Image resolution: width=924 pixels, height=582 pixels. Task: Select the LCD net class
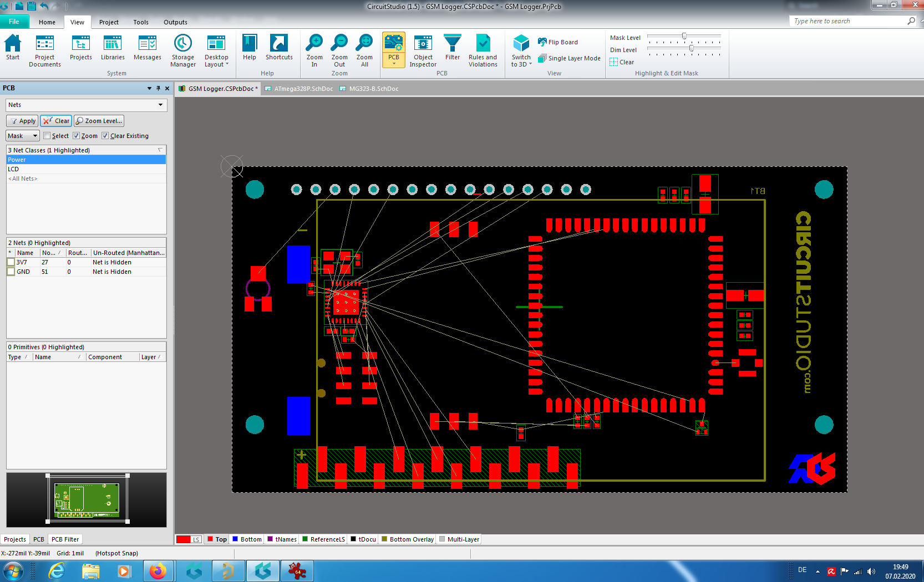(x=86, y=169)
